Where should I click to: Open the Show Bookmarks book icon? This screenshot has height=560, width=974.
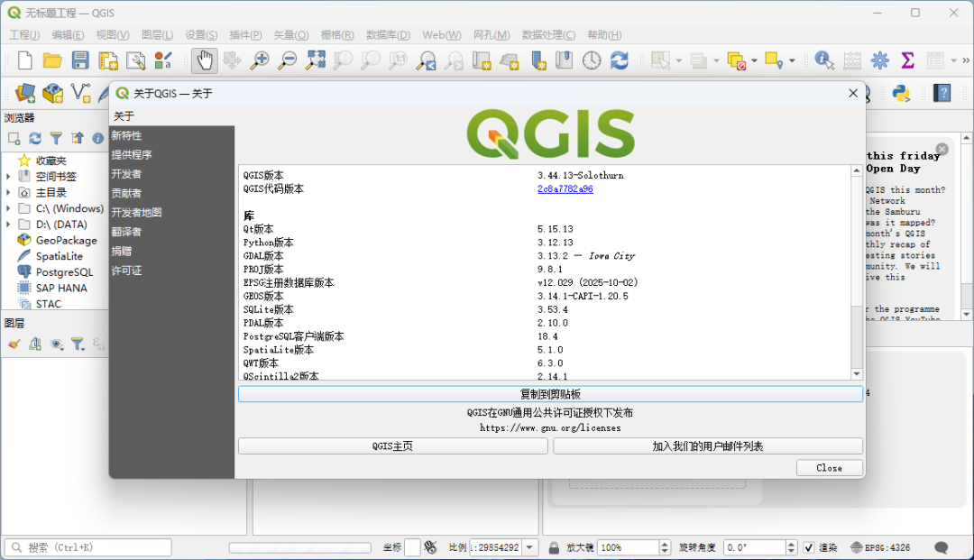point(564,60)
